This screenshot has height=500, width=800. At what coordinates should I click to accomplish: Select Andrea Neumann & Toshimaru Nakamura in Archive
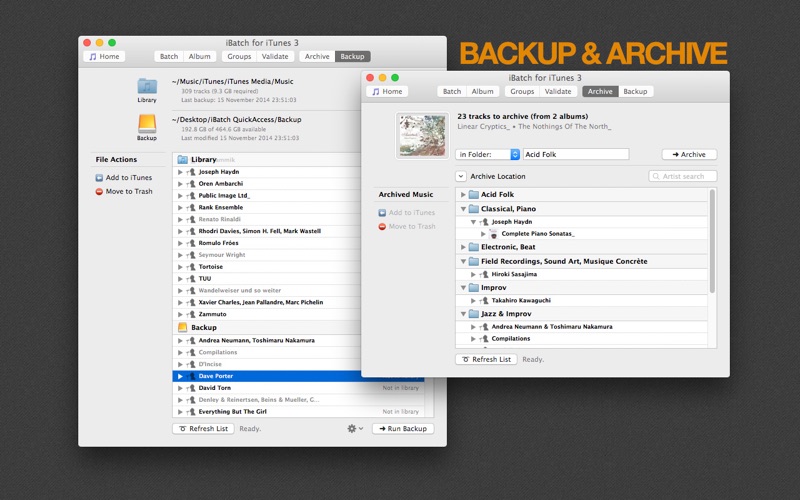pyautogui.click(x=582, y=327)
